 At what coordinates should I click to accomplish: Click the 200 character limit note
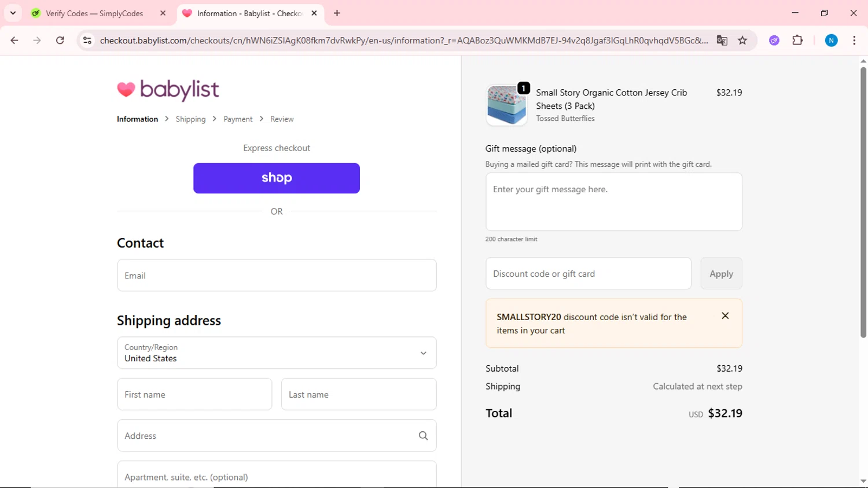click(512, 239)
